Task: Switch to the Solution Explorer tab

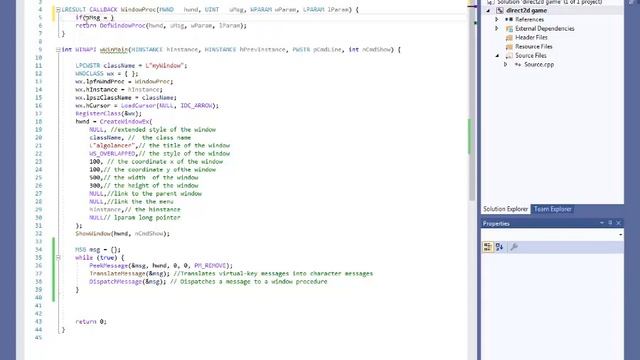Action: pos(505,209)
